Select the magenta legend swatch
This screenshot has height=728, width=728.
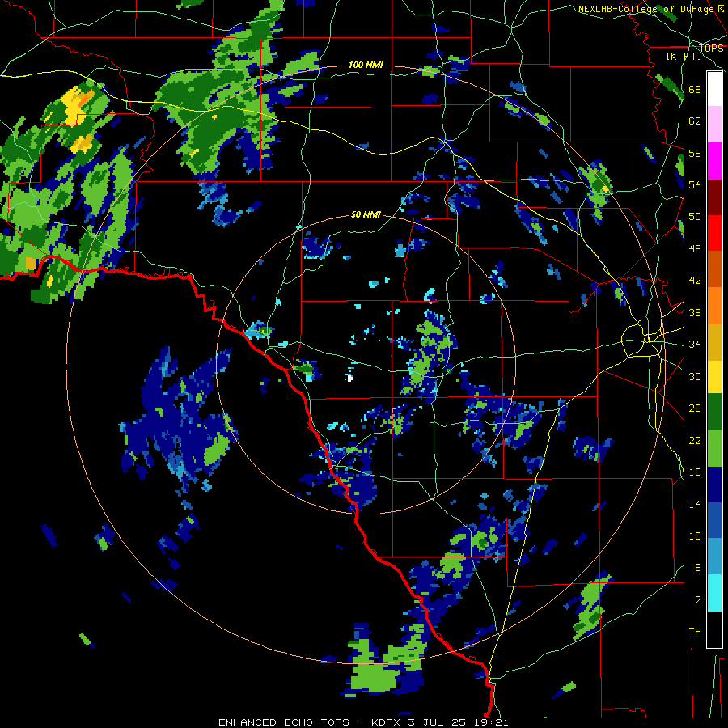tap(714, 161)
